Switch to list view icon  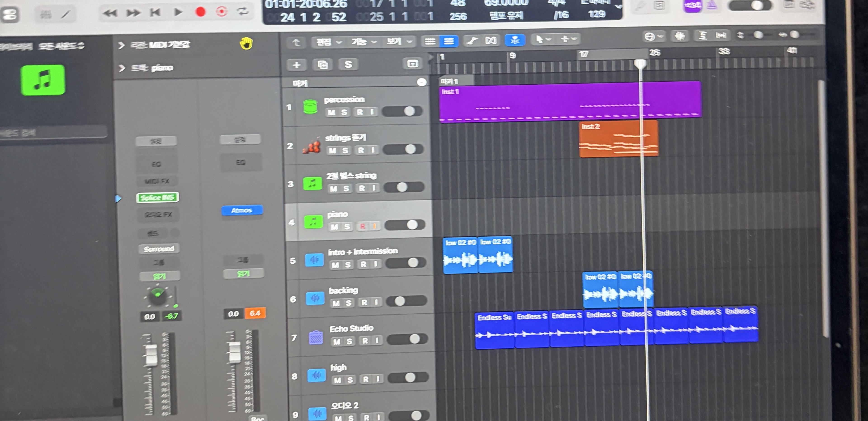tap(449, 41)
